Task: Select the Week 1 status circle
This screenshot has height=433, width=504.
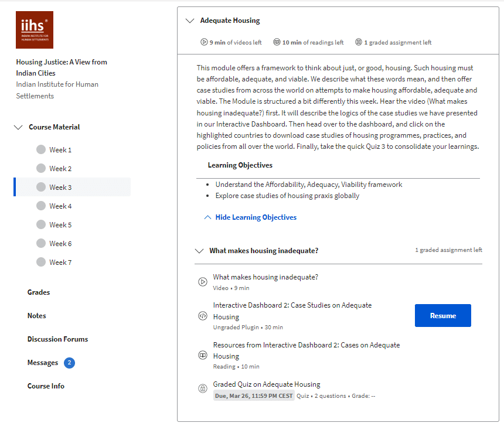Action: point(41,149)
